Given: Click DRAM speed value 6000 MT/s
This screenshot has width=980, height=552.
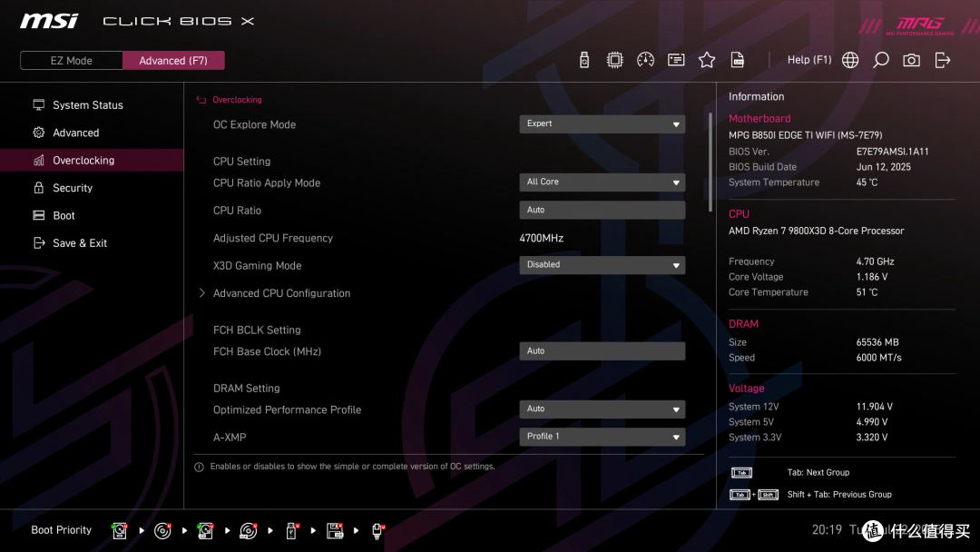Looking at the screenshot, I should pos(878,358).
